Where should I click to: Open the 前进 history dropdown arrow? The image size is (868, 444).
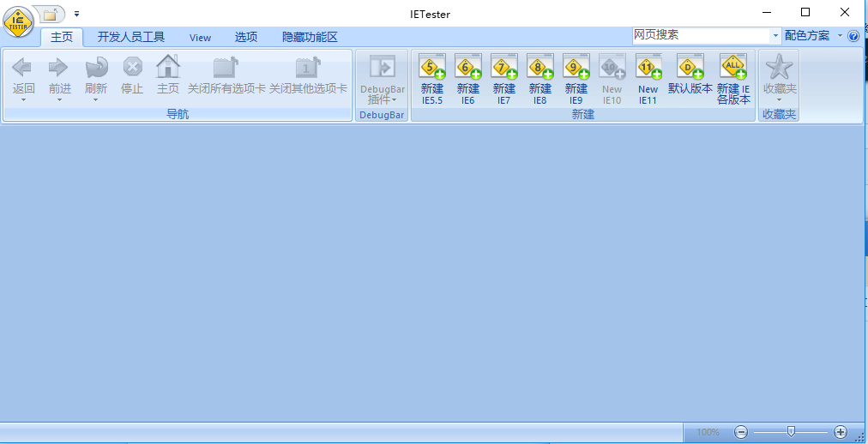coord(60,100)
